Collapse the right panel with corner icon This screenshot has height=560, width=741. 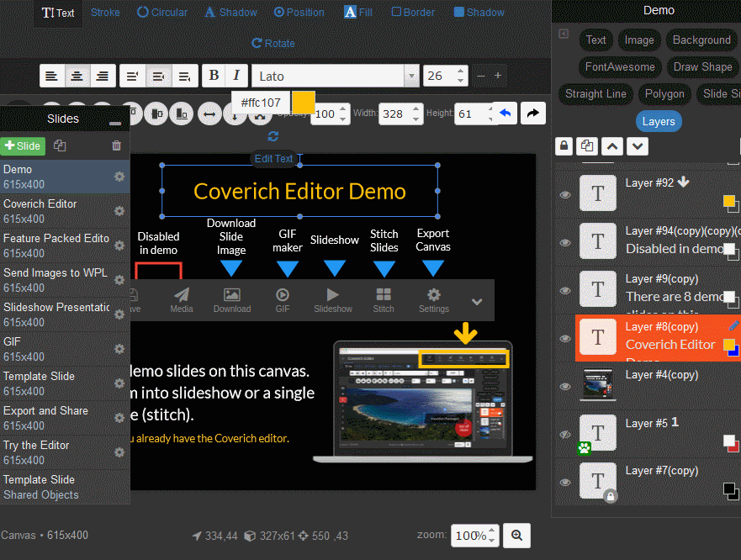564,34
